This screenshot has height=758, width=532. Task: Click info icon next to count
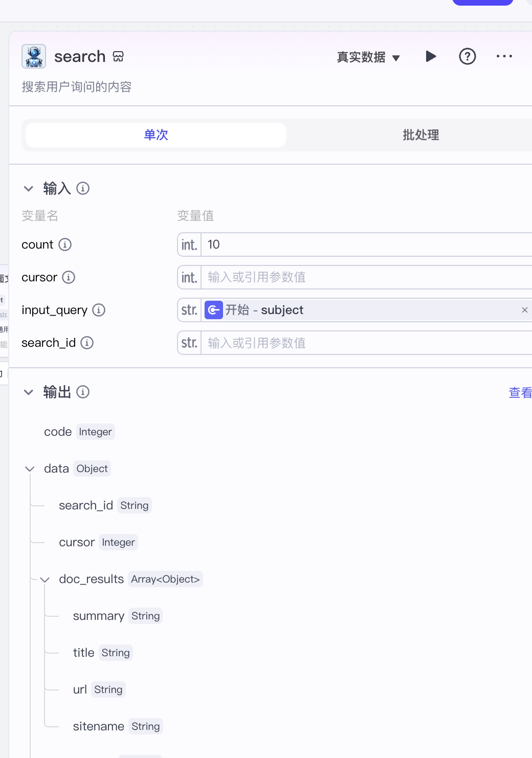point(65,244)
